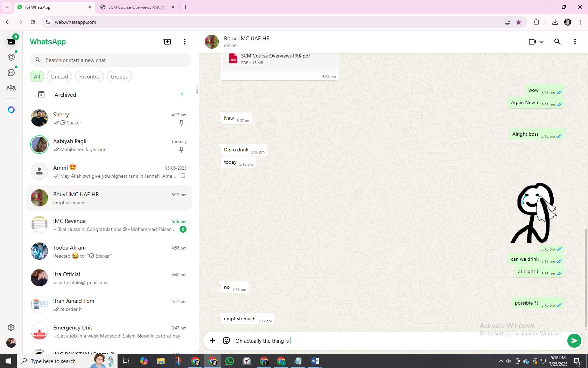Viewport: 588px width, 368px height.
Task: Open the browser extensions icon
Action: point(536,22)
